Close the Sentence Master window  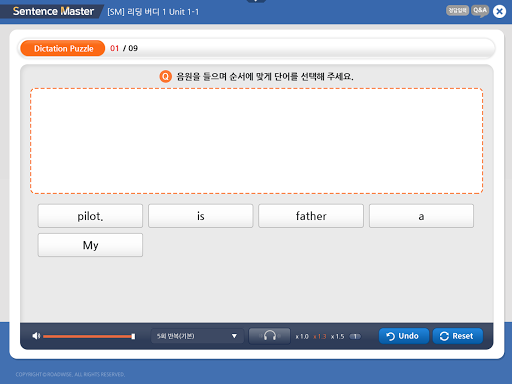499,12
